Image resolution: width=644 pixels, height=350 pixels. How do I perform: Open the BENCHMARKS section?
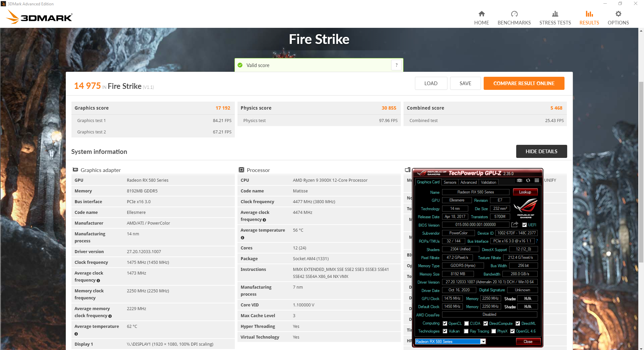tap(514, 18)
